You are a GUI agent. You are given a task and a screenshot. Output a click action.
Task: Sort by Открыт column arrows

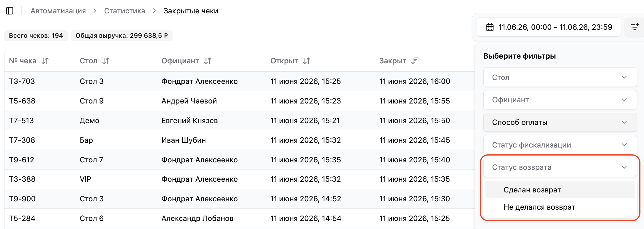point(307,61)
